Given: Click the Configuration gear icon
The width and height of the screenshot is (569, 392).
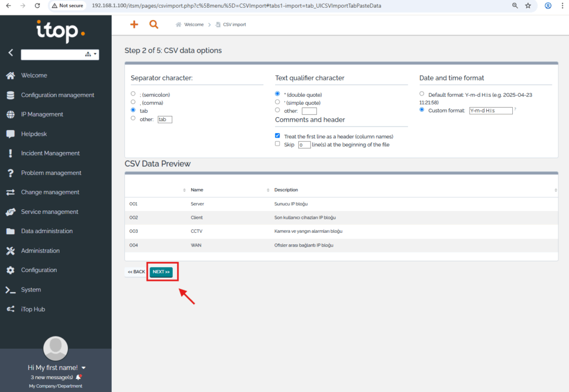Looking at the screenshot, I should (11, 270).
